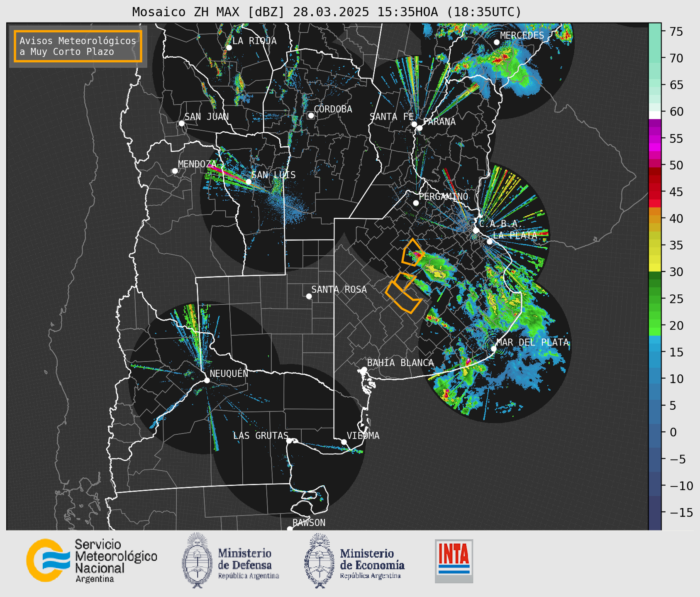Click the −15 value on the dBZ scale
Viewport: 700px width, 597px height.
click(681, 512)
